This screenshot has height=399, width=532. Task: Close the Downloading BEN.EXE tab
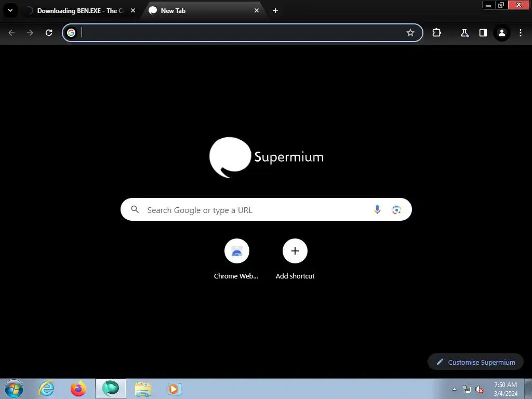click(133, 10)
